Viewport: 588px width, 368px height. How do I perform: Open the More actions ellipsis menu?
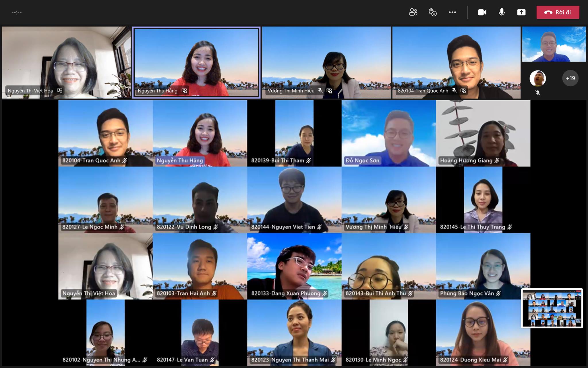[x=452, y=12]
